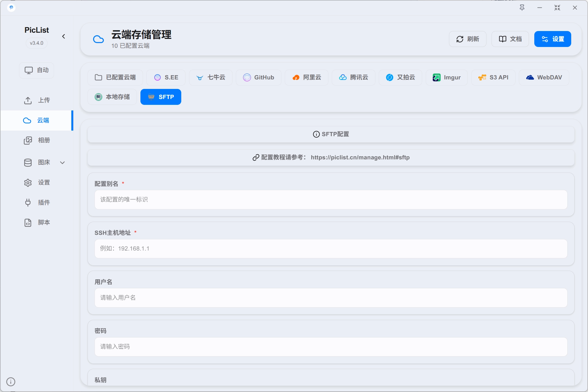
Task: Collapse the sidebar with the left chevron
Action: pos(63,36)
